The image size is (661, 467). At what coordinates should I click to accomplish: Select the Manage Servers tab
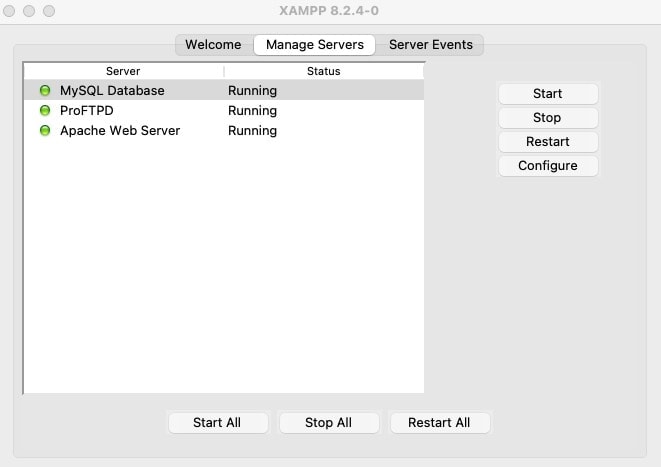pos(314,45)
